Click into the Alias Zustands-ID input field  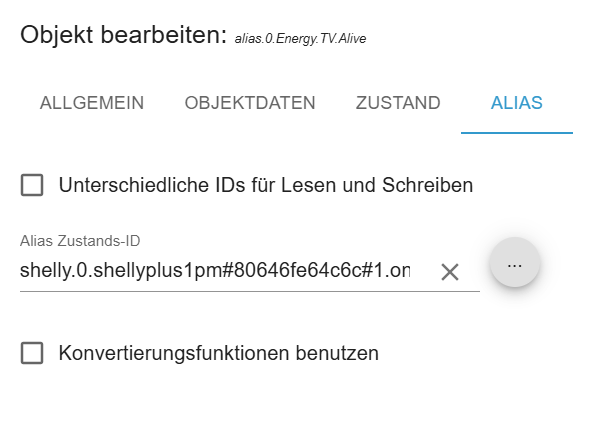pyautogui.click(x=220, y=272)
